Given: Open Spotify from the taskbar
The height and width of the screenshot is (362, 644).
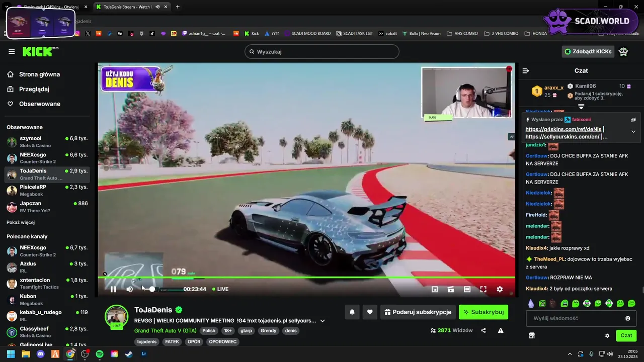Looking at the screenshot, I should pyautogui.click(x=100, y=354).
